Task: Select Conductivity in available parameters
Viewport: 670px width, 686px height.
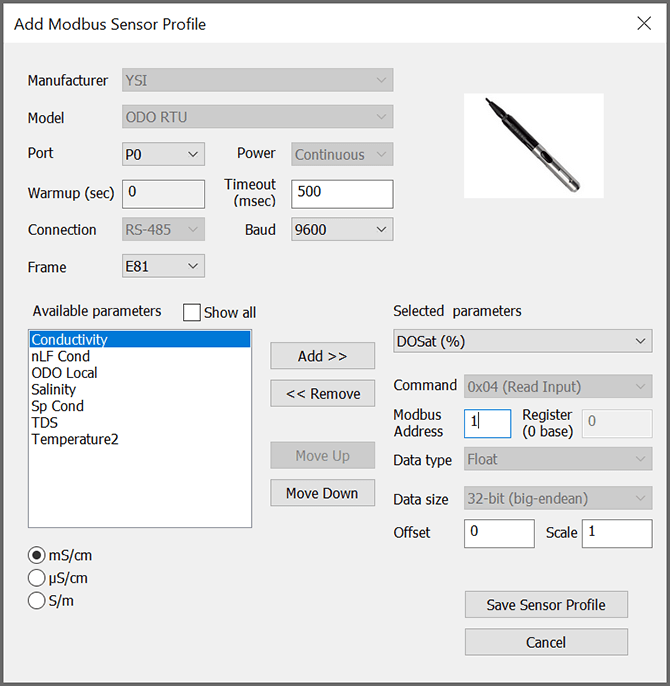Action: tap(140, 340)
